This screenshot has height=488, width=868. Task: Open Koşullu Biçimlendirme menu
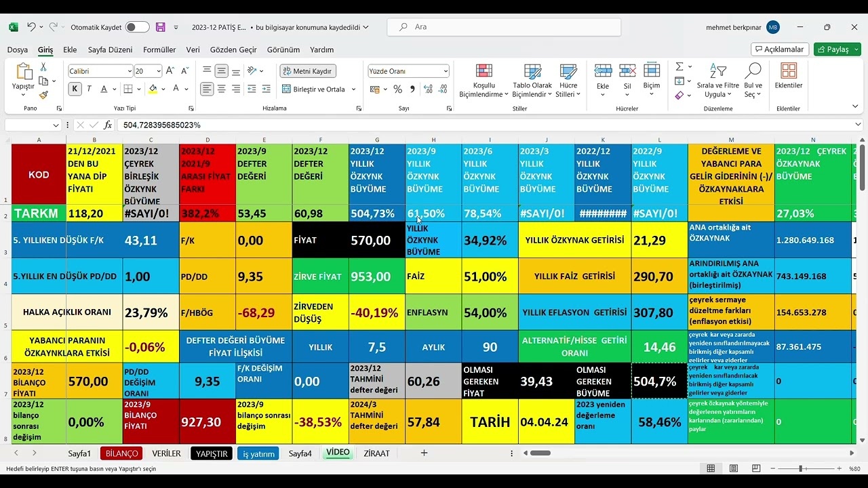click(484, 81)
